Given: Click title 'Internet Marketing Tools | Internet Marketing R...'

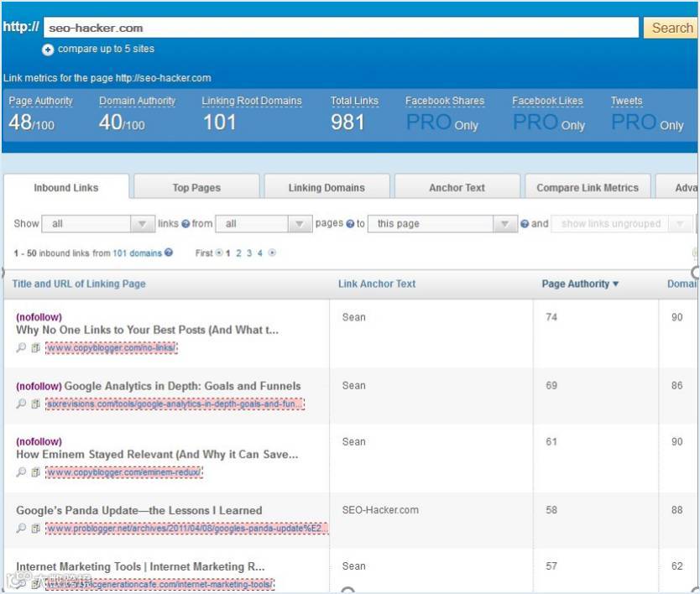Looking at the screenshot, I should (x=141, y=567).
